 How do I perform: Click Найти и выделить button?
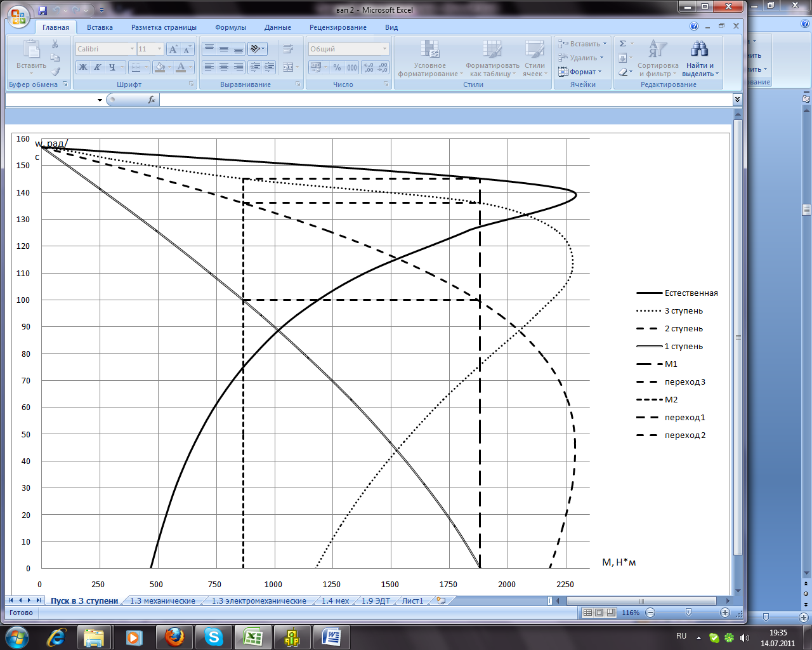[x=700, y=58]
